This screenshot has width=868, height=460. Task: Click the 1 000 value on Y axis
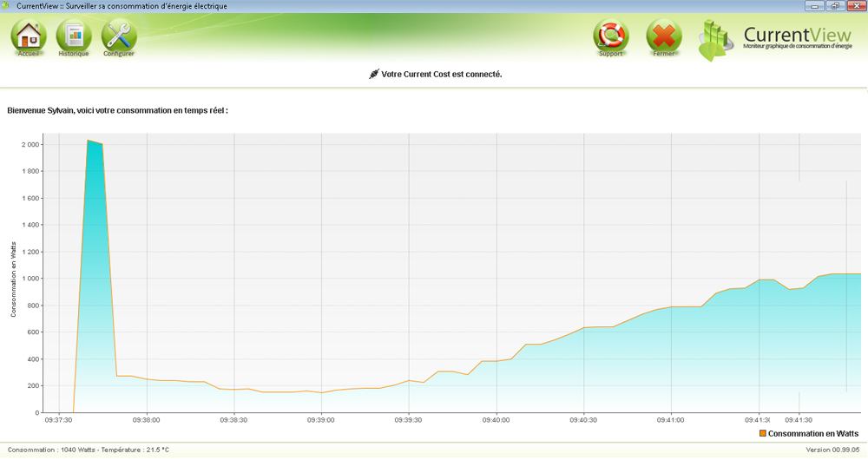pyautogui.click(x=30, y=279)
